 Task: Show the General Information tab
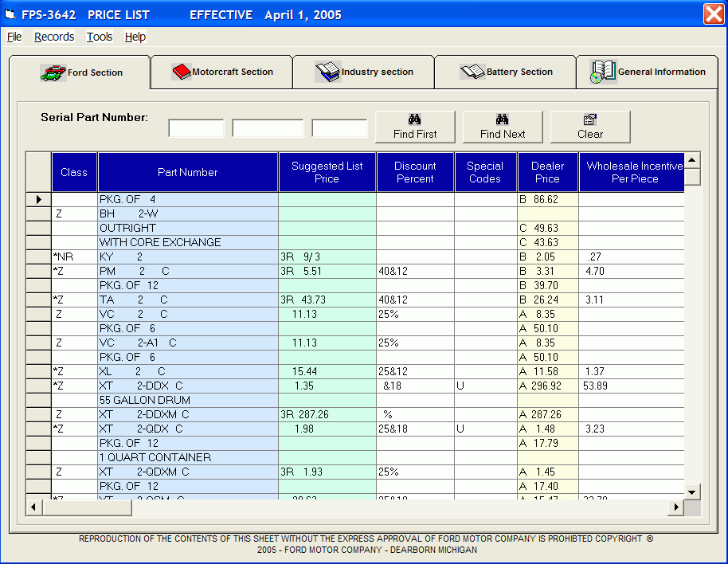point(648,72)
